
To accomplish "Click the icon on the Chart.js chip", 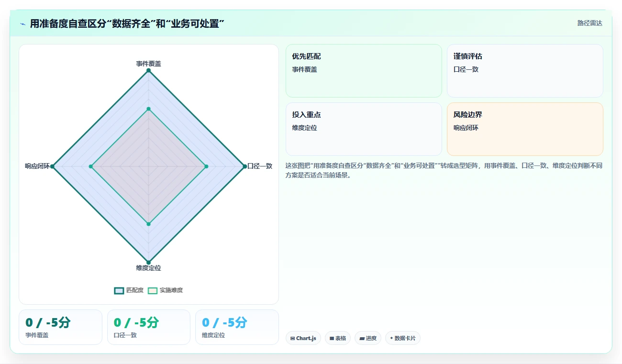I will click(293, 338).
